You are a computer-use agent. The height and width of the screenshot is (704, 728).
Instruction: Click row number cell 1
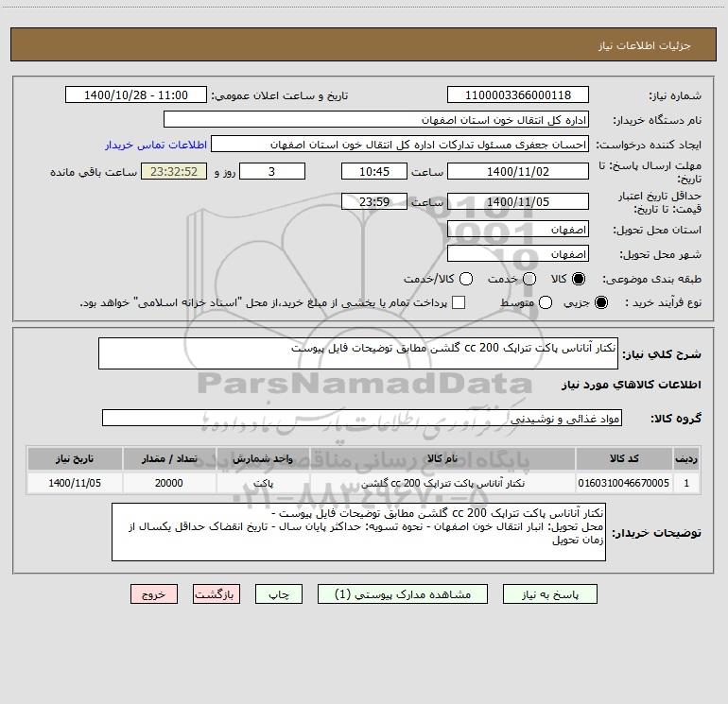tap(686, 483)
